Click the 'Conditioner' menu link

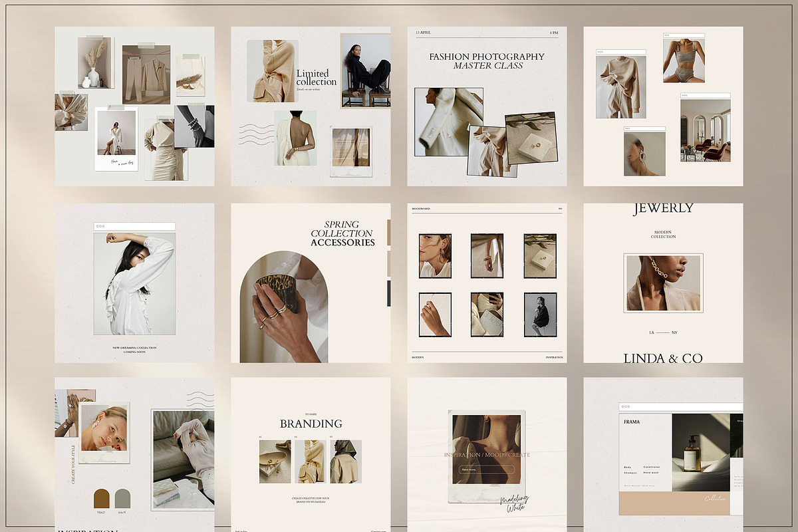tap(652, 467)
